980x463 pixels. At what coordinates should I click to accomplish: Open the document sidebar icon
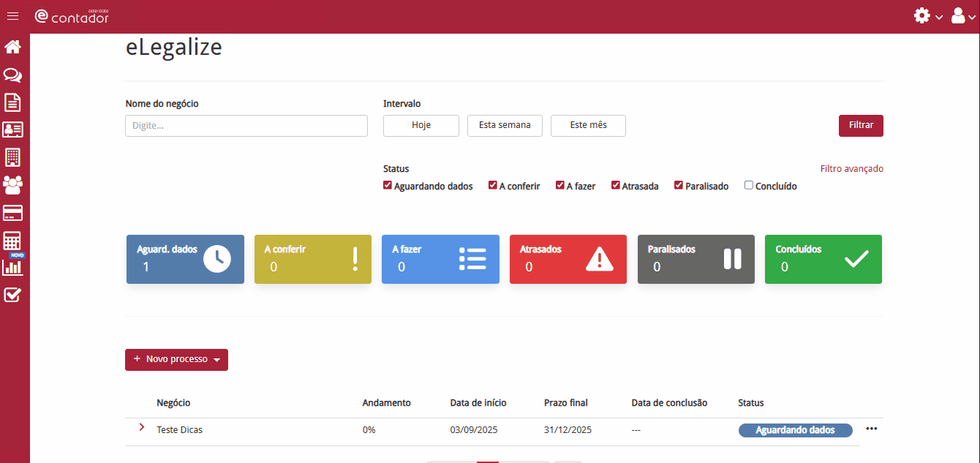tap(12, 102)
